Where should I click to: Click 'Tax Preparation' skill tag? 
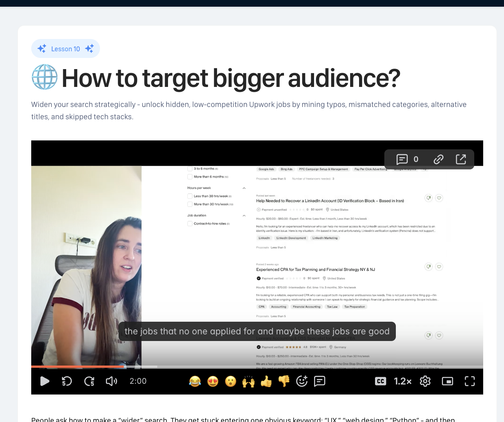(x=355, y=307)
